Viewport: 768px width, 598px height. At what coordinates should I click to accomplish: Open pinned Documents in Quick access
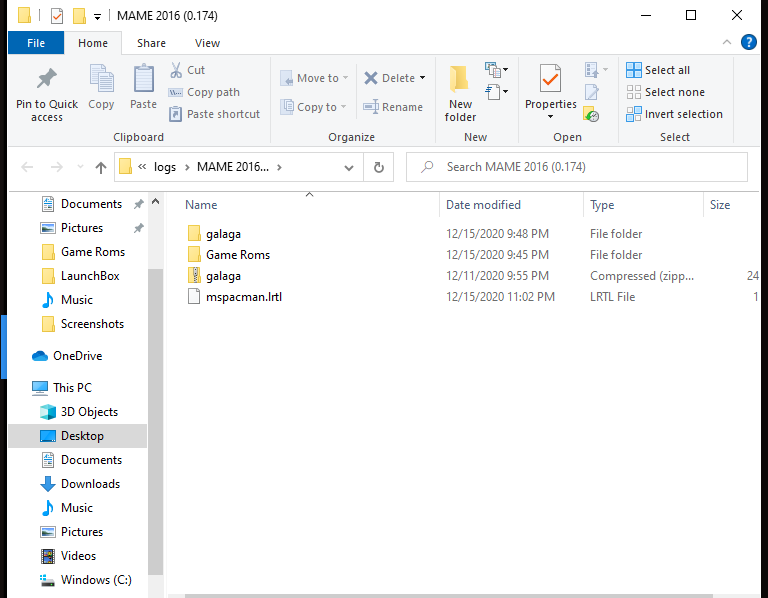tap(91, 204)
